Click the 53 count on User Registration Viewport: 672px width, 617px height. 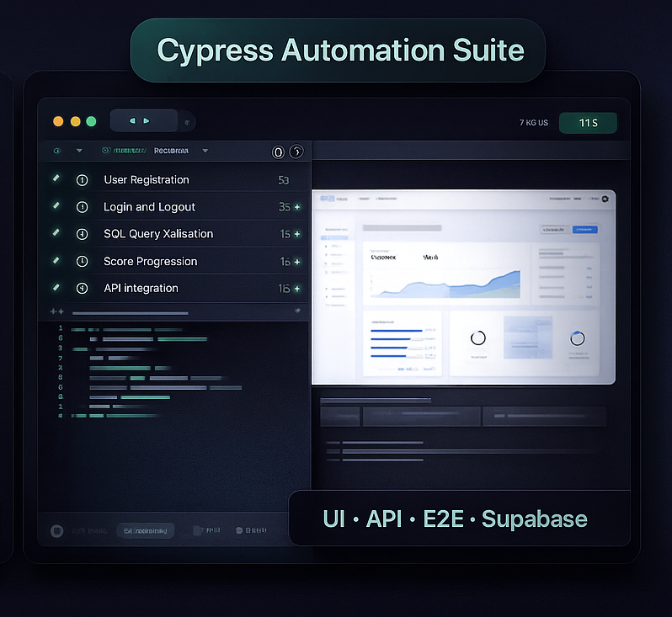point(283,180)
